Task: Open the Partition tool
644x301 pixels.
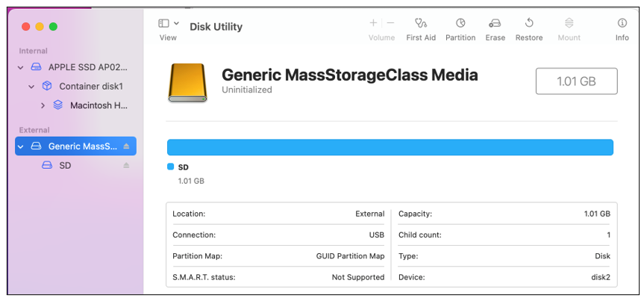Action: pyautogui.click(x=460, y=23)
